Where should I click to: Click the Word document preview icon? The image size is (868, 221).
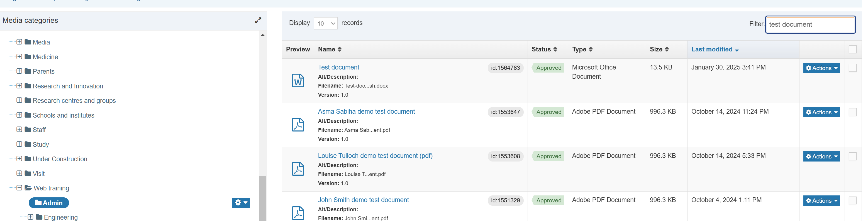click(298, 81)
